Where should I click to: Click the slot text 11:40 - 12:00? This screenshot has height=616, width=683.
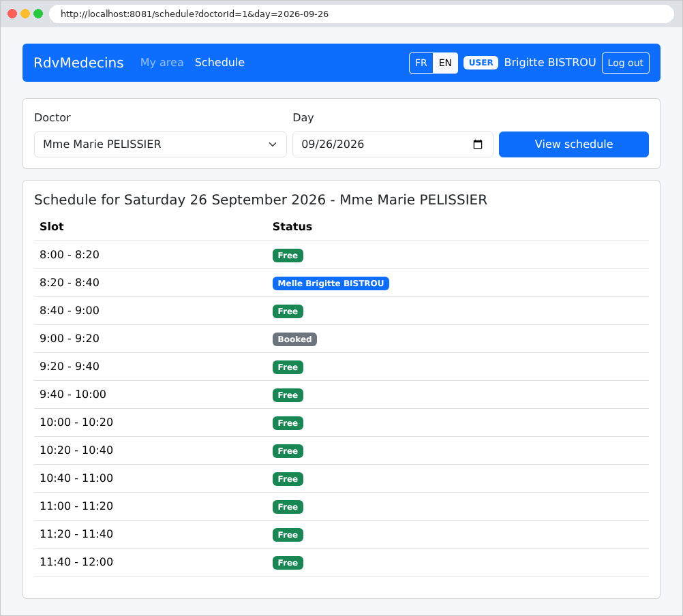coord(76,562)
